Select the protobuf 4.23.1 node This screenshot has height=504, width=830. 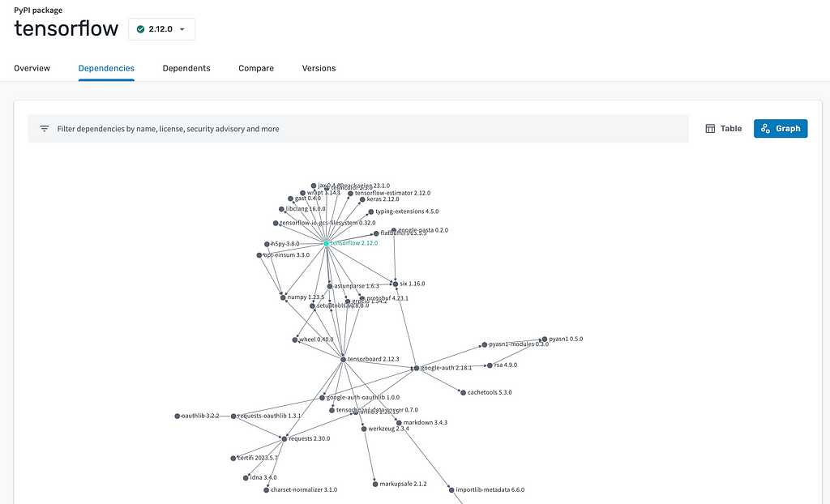pyautogui.click(x=362, y=298)
